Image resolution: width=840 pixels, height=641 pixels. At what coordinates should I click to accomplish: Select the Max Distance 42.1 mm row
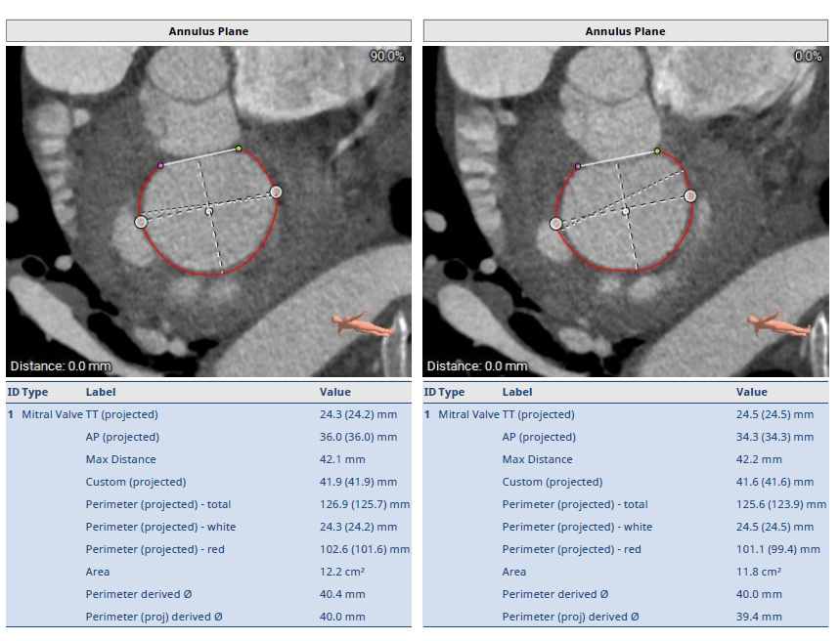[208, 459]
